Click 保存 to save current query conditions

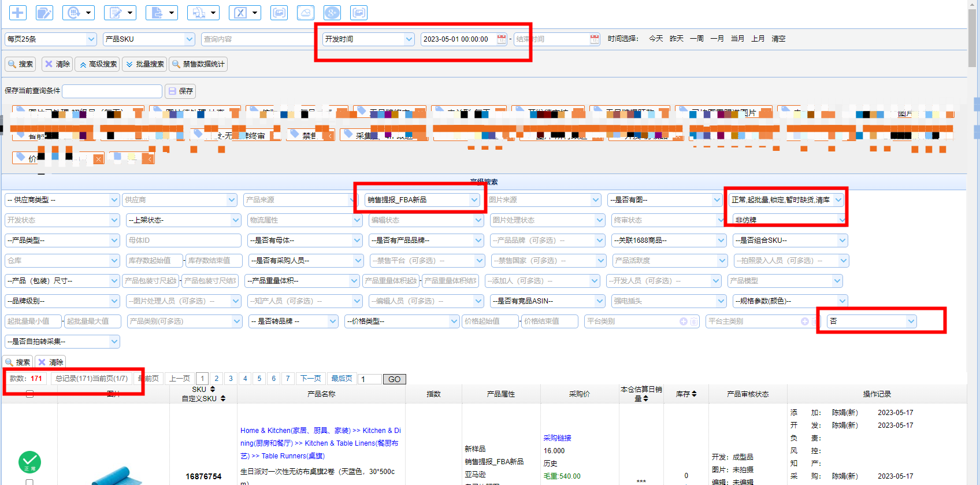pos(180,91)
